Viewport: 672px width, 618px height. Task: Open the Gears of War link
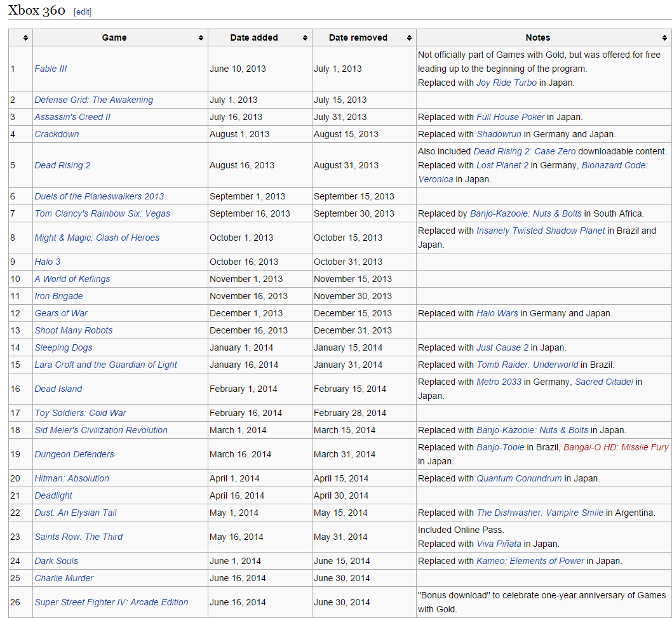coord(61,313)
